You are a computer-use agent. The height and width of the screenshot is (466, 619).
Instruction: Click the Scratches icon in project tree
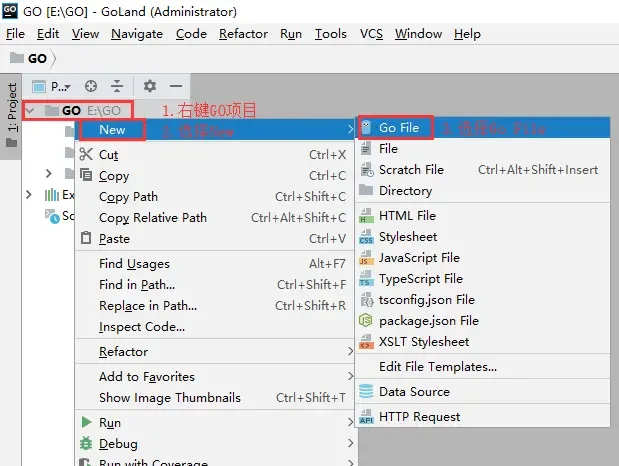pos(52,216)
